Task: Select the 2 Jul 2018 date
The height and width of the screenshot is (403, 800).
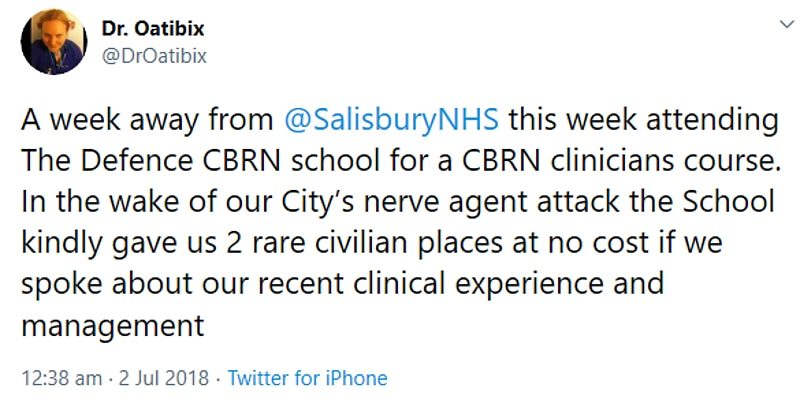Action: [x=164, y=379]
